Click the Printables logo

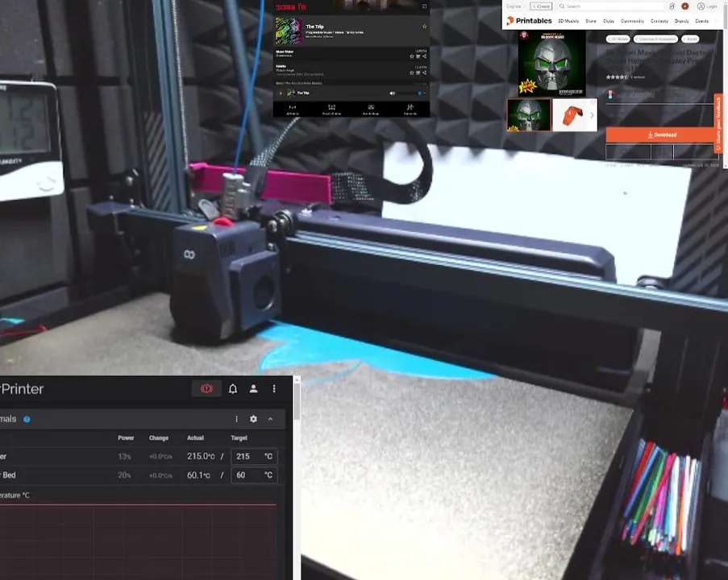(529, 21)
